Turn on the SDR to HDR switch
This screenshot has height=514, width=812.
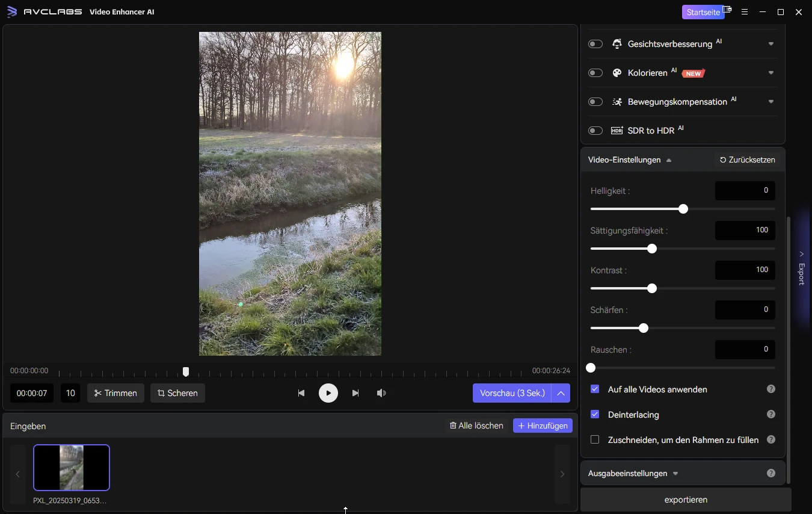click(x=595, y=131)
